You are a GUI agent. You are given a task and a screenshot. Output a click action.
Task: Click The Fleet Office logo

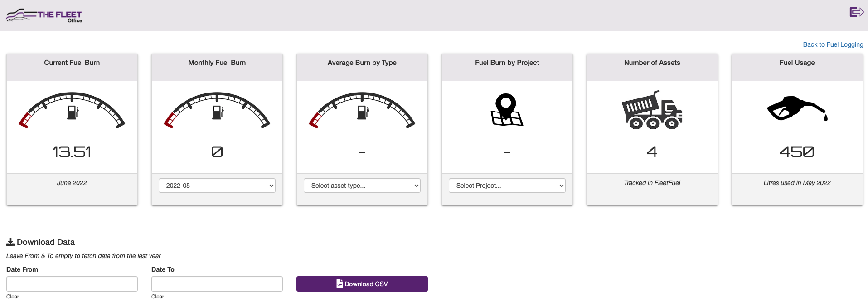[44, 15]
